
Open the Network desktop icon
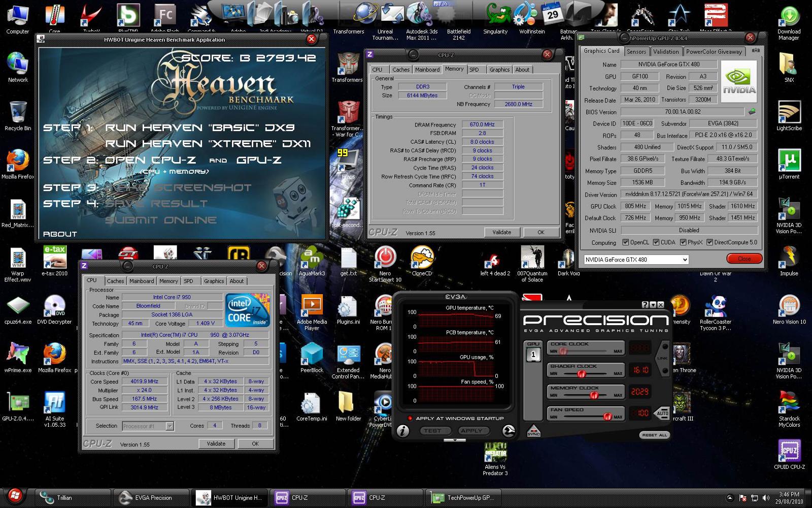(18, 68)
